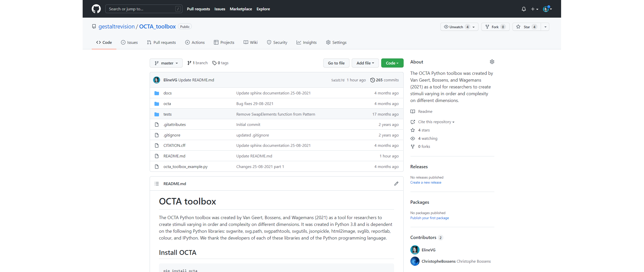This screenshot has height=272, width=644.
Task: Open the docs folder
Action: (167, 93)
